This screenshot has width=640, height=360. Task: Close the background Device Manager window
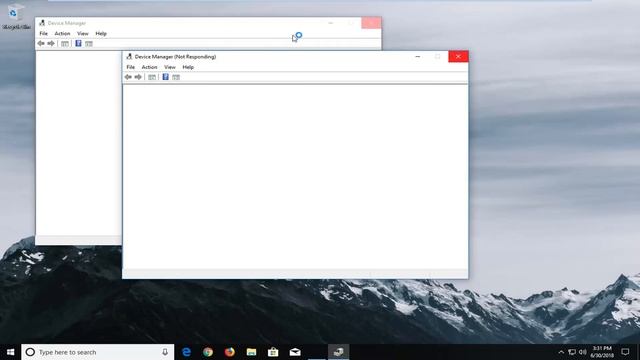click(371, 23)
